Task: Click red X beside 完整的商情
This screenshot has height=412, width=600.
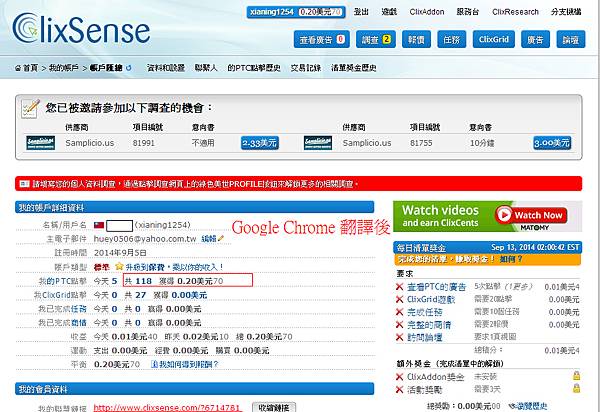Action: point(399,324)
